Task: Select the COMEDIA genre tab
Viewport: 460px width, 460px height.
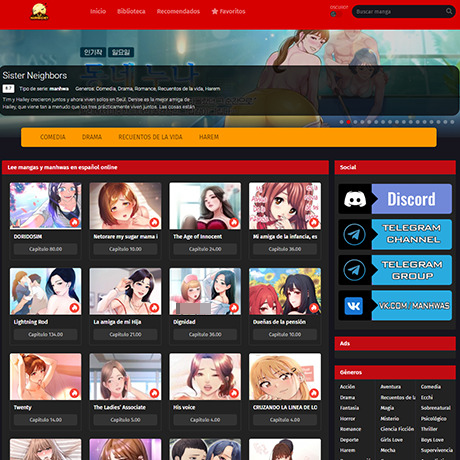Action: (53, 137)
